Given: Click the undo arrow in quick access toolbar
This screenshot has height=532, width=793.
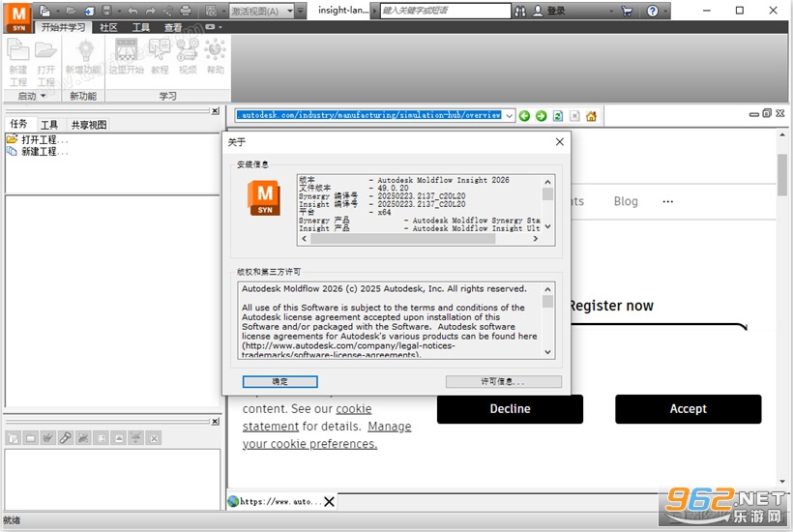Looking at the screenshot, I should [x=132, y=11].
